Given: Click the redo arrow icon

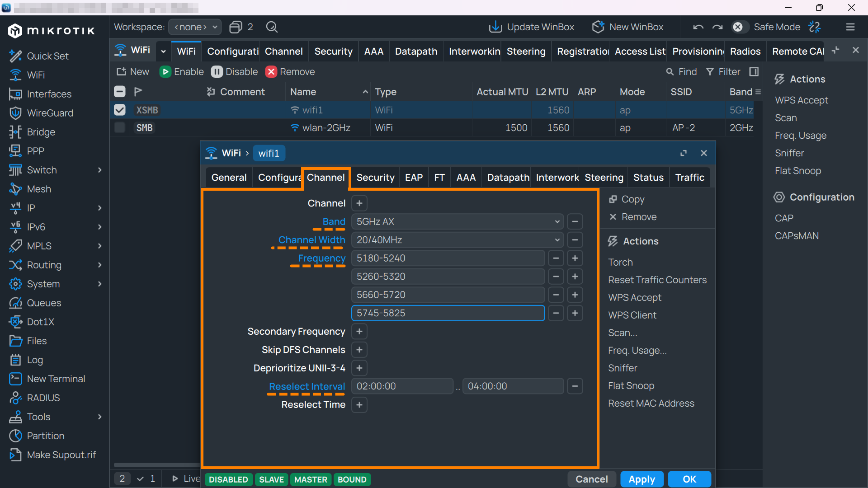Looking at the screenshot, I should (x=717, y=27).
